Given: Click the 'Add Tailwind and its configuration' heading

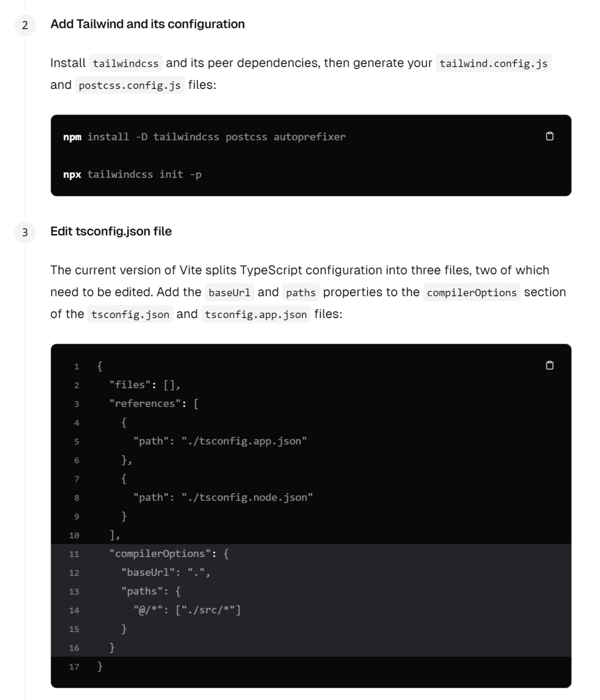Looking at the screenshot, I should pos(147,24).
